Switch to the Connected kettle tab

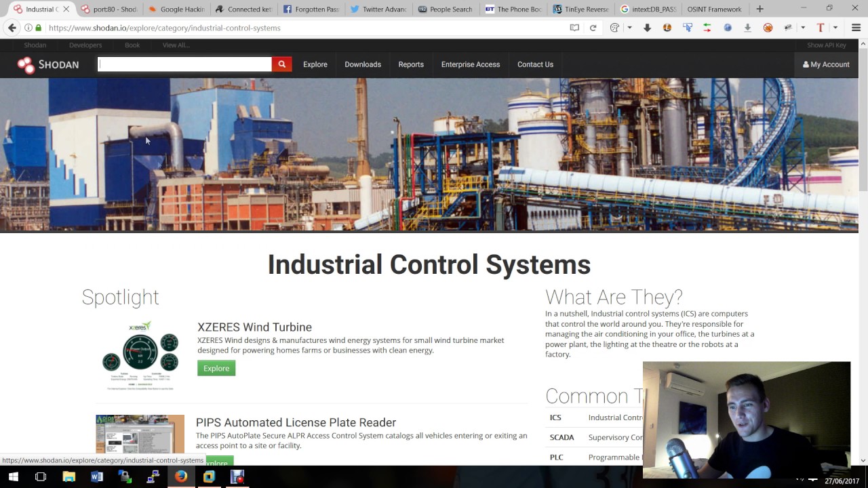tap(243, 9)
